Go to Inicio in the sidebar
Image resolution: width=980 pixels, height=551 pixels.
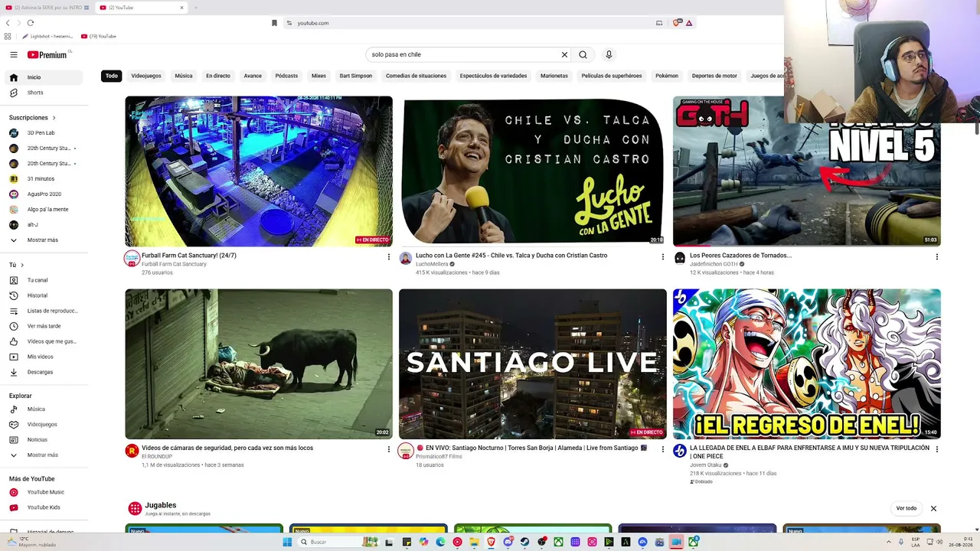coord(43,77)
